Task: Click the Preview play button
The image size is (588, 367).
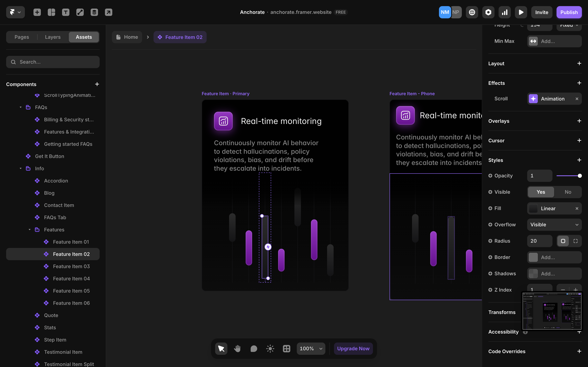Action: click(x=521, y=12)
